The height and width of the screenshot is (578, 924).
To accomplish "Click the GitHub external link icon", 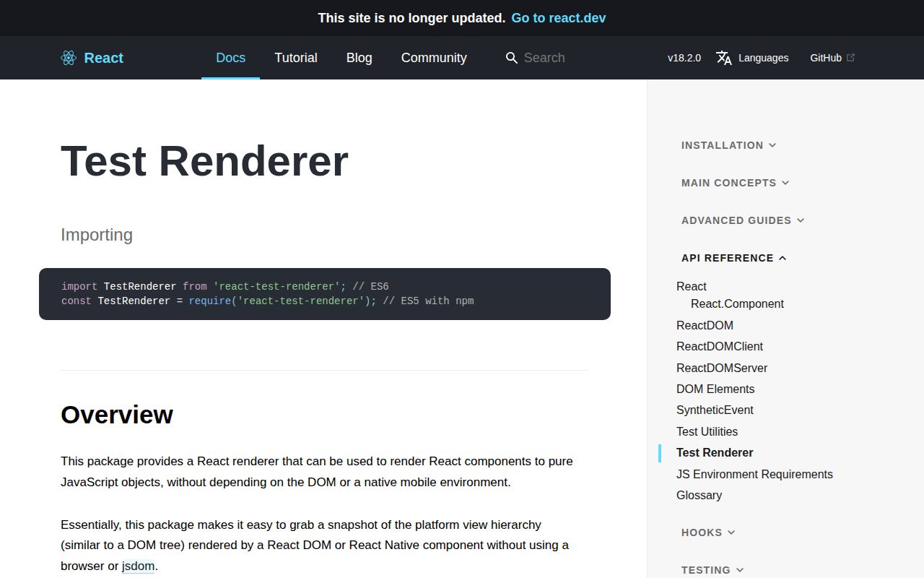I will [850, 58].
